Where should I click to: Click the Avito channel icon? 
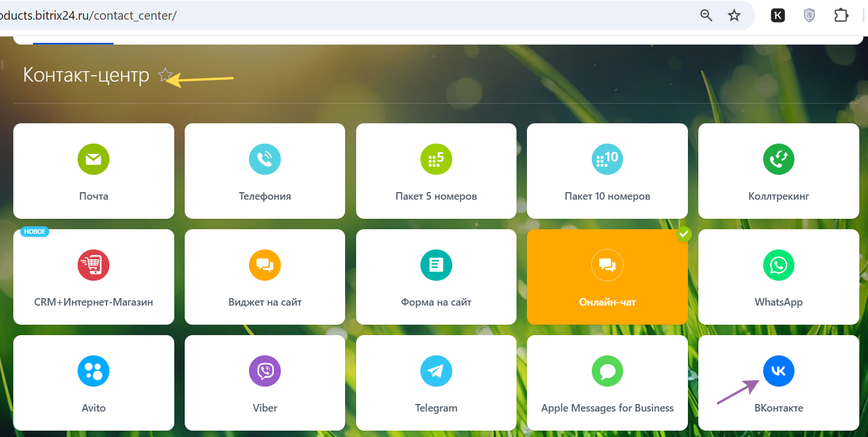point(93,371)
